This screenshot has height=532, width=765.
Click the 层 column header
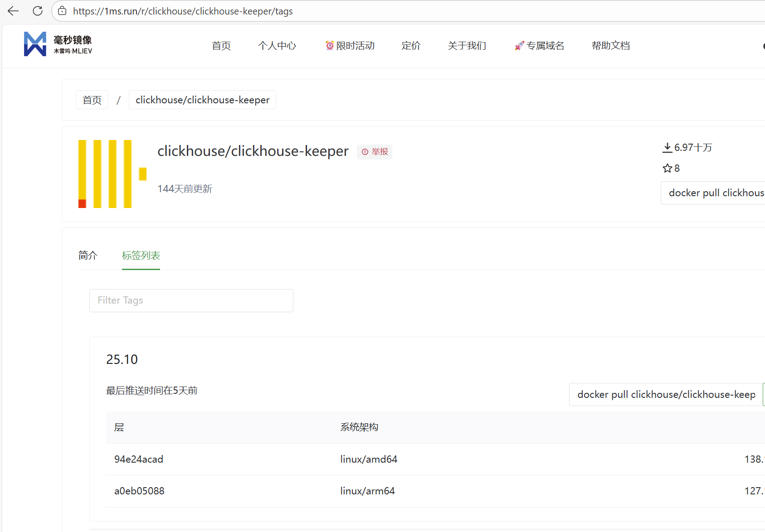119,427
